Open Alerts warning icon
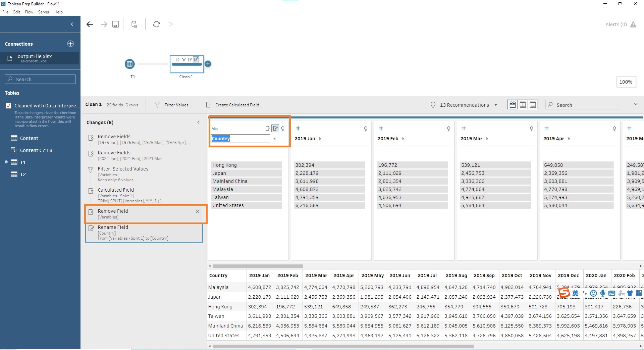The image size is (644, 350). tap(633, 24)
